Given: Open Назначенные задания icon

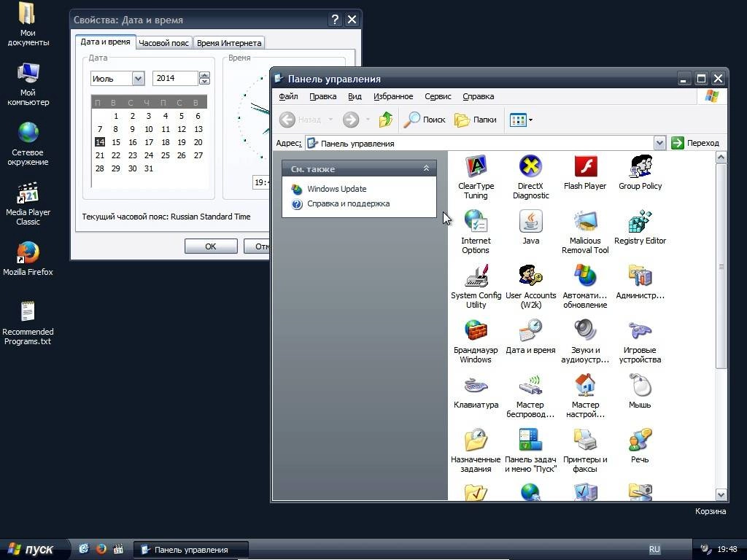Looking at the screenshot, I should [x=476, y=451].
